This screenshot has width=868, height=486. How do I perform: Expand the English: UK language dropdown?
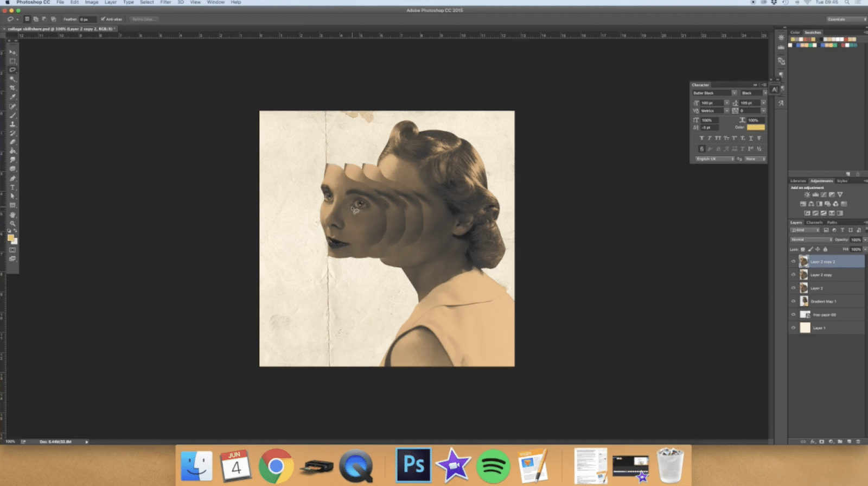pyautogui.click(x=714, y=159)
